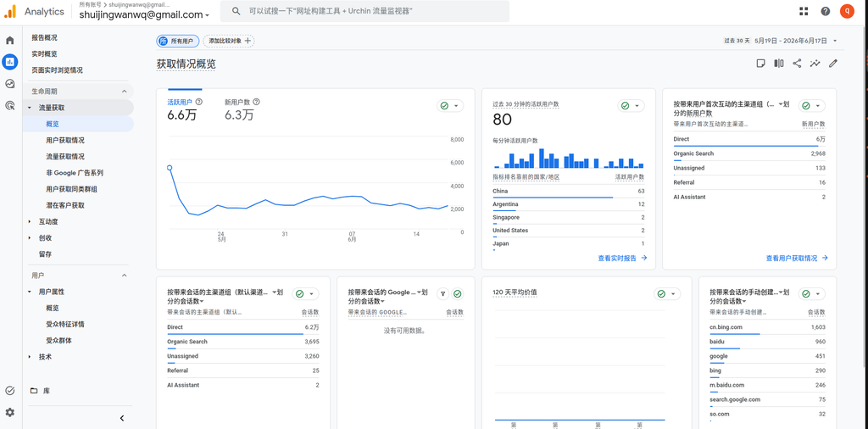Collapse the 用户 section
Viewport: 868px width, 429px height.
[124, 275]
